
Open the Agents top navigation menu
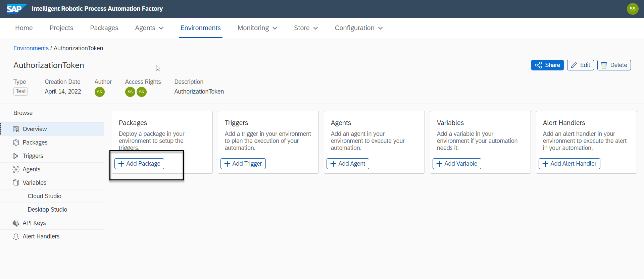pyautogui.click(x=145, y=28)
